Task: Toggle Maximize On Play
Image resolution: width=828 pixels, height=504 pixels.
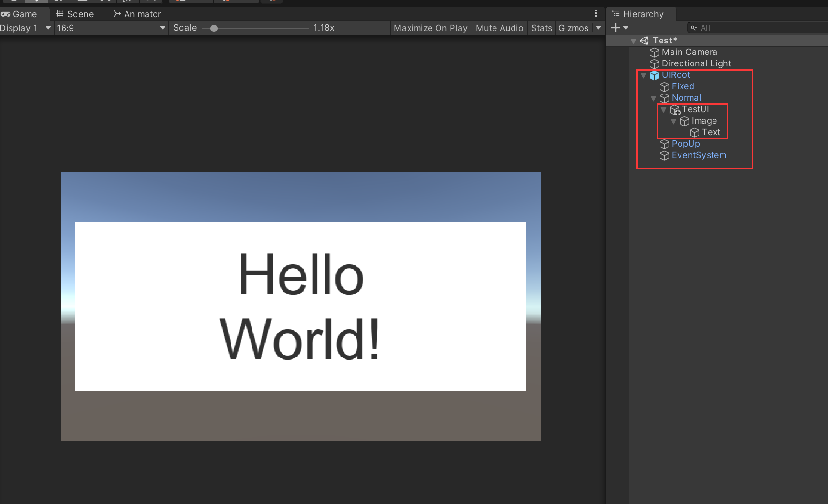Action: [x=430, y=28]
